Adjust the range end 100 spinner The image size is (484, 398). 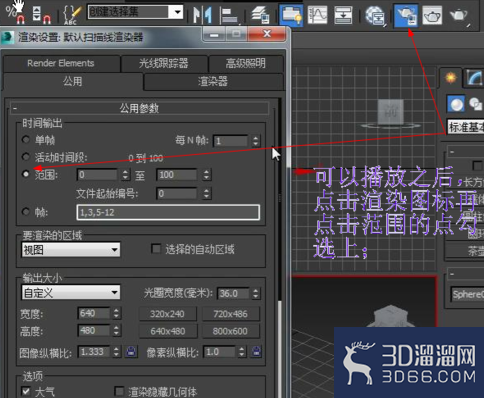point(207,175)
